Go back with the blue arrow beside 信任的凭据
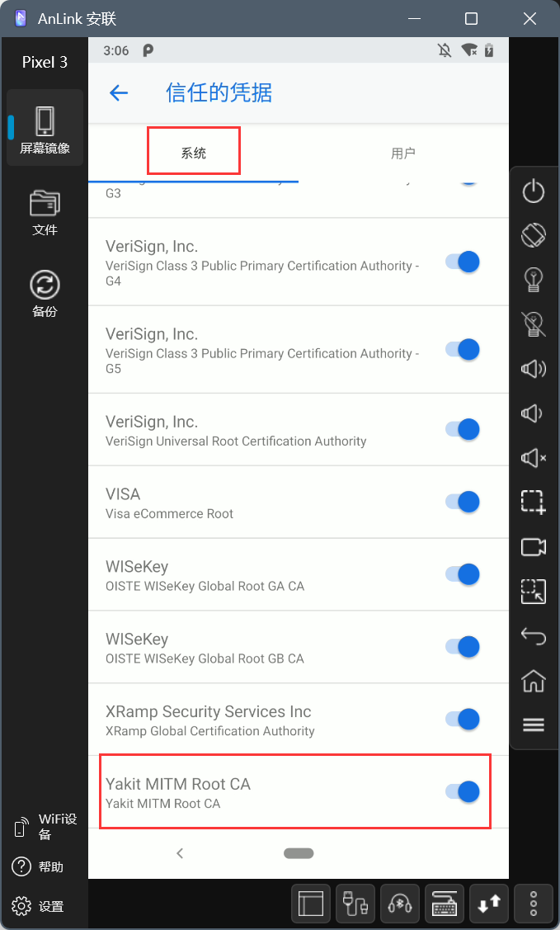The width and height of the screenshot is (560, 930). point(119,92)
